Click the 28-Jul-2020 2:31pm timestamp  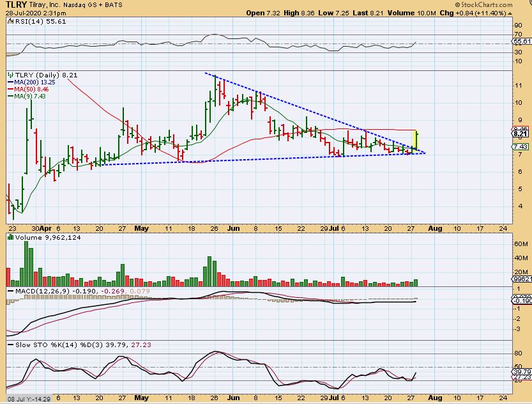[x=35, y=13]
